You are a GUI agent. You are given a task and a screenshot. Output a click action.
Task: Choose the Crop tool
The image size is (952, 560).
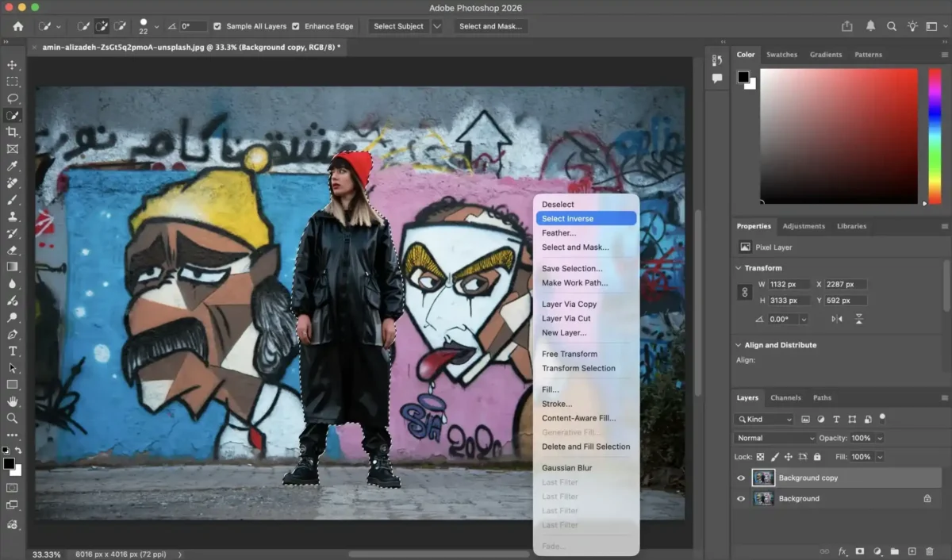pyautogui.click(x=12, y=132)
